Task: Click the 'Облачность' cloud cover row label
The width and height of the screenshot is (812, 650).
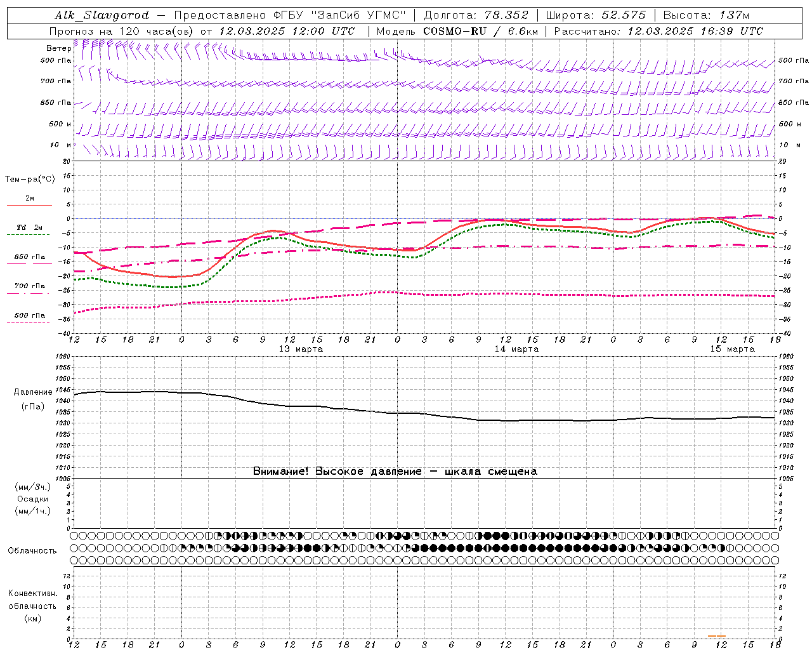Action: [x=32, y=551]
